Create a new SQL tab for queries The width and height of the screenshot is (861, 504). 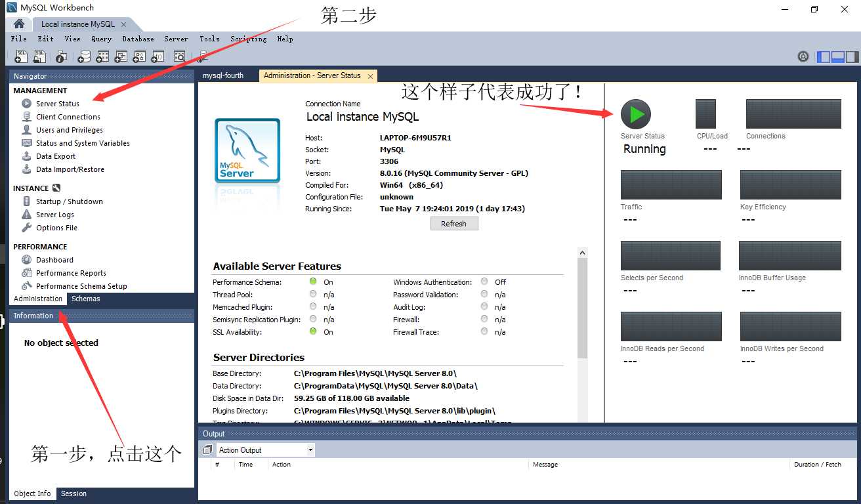point(21,56)
